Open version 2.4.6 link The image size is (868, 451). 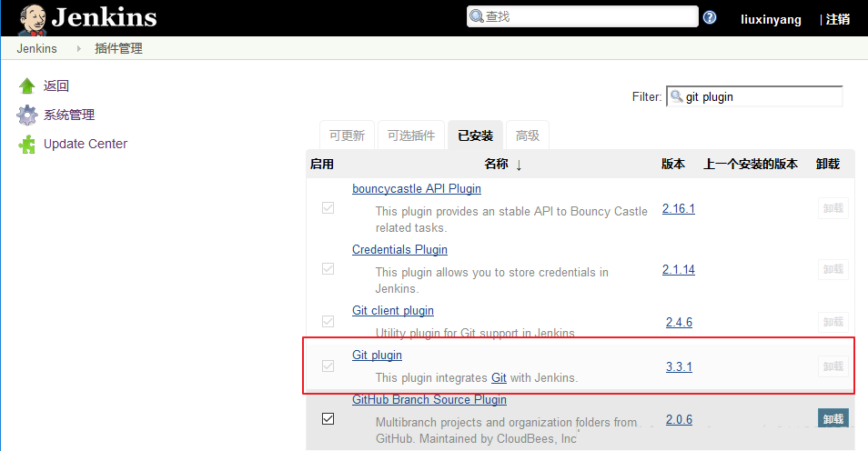click(x=680, y=322)
